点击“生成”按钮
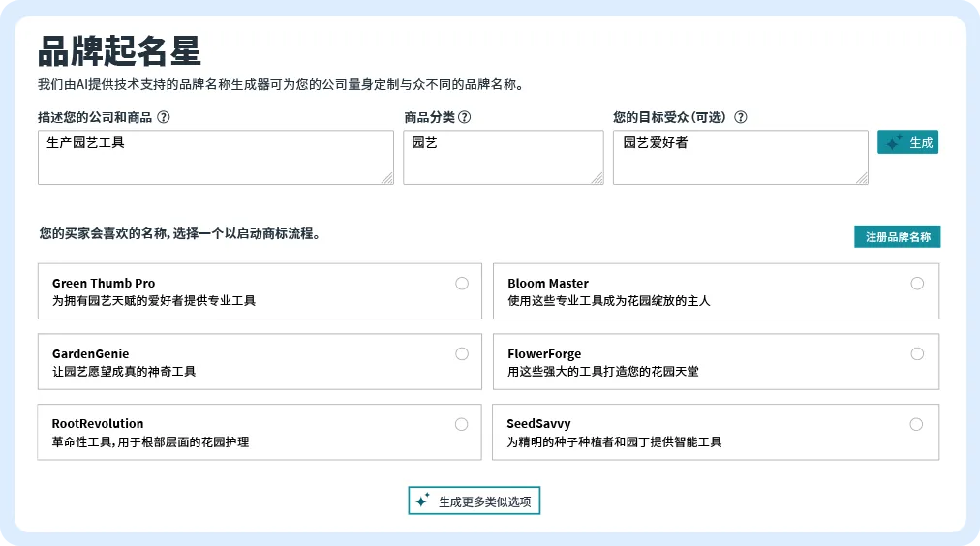The height and width of the screenshot is (546, 980). (x=907, y=142)
